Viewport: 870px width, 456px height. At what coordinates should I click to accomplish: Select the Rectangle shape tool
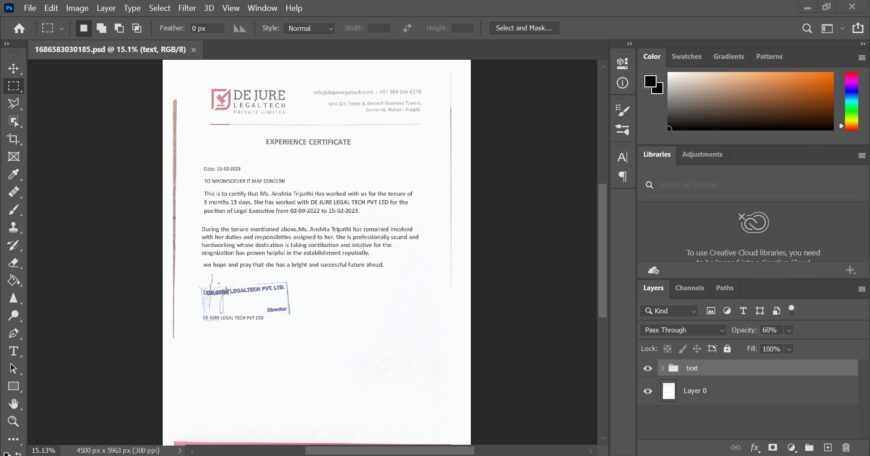click(x=13, y=387)
